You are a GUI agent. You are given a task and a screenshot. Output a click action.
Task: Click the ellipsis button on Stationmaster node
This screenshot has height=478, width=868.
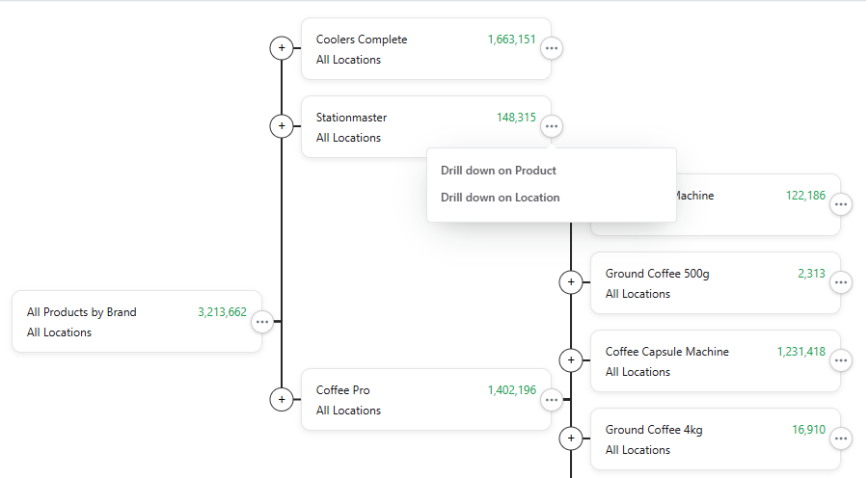click(552, 126)
